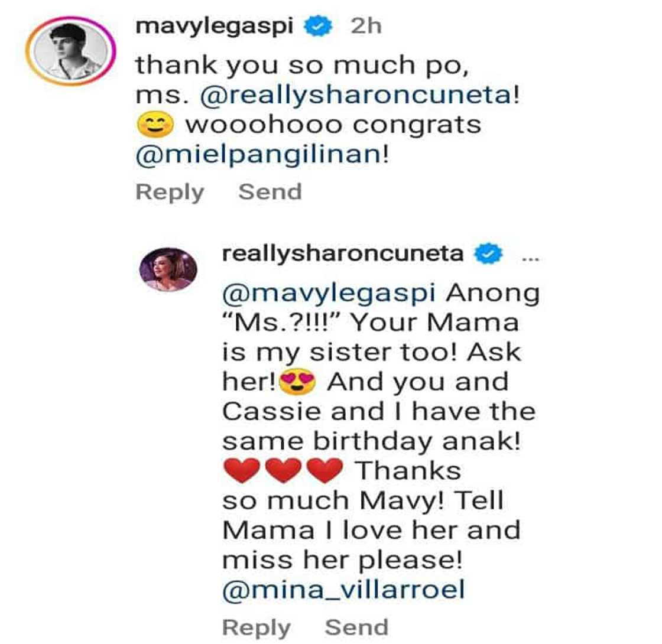Viewport: 662px width, 644px height.
Task: Open the @mina_villarroel mention link
Action: click(x=343, y=590)
